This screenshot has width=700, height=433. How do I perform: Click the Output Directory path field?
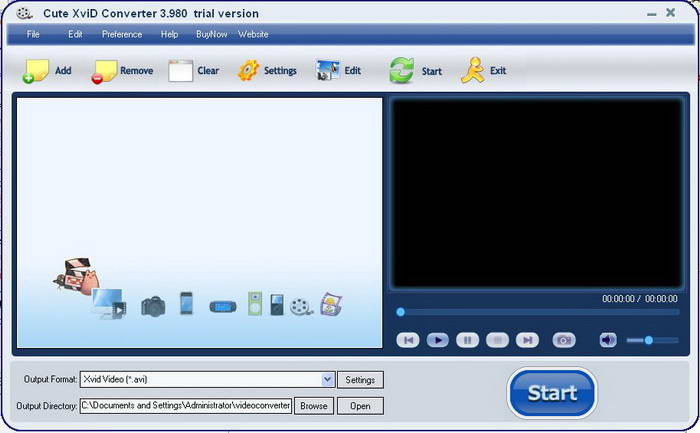186,406
